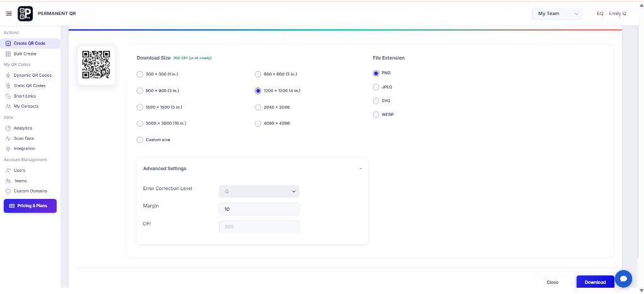Open Create QR Code in sidebar
Viewport: 644px width, 294px height.
(x=30, y=43)
